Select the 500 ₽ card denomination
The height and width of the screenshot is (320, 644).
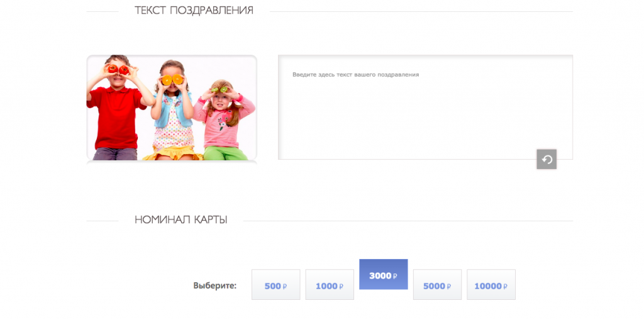(x=275, y=285)
